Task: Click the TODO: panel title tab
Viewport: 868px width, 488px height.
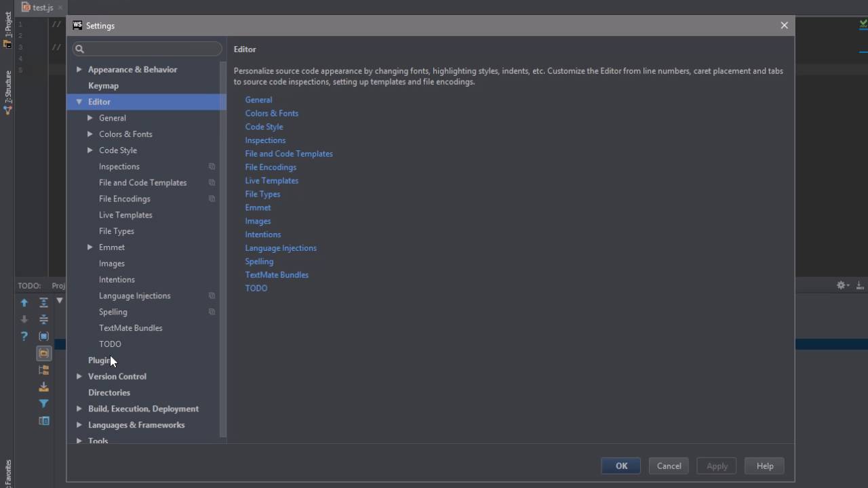Action: (x=29, y=285)
